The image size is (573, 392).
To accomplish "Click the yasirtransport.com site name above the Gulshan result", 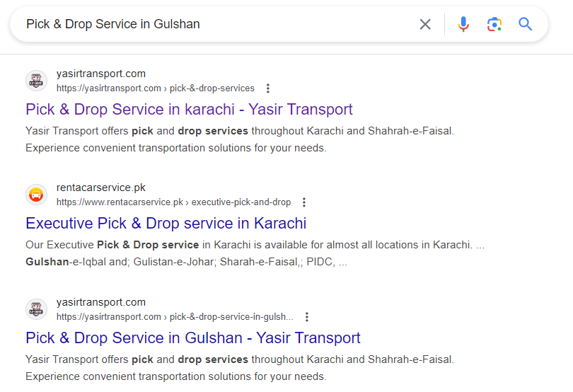I will 101,302.
